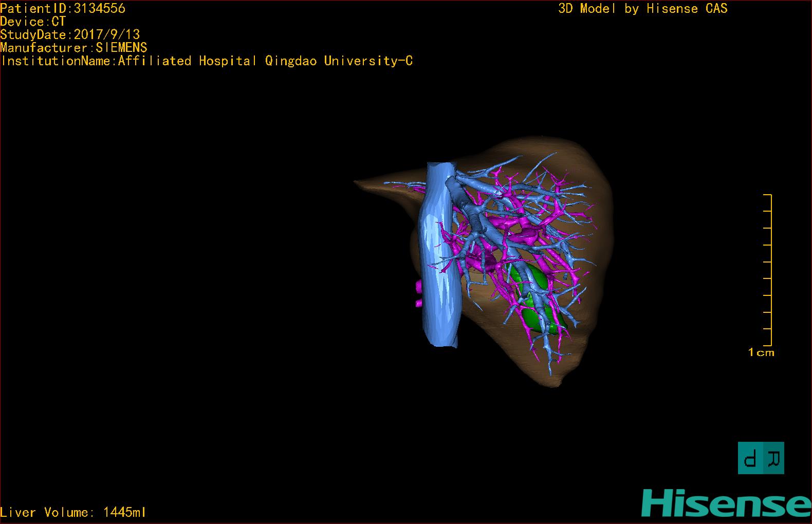Select the PatientID:3134556 text overlay
This screenshot has width=812, height=524.
63,8
